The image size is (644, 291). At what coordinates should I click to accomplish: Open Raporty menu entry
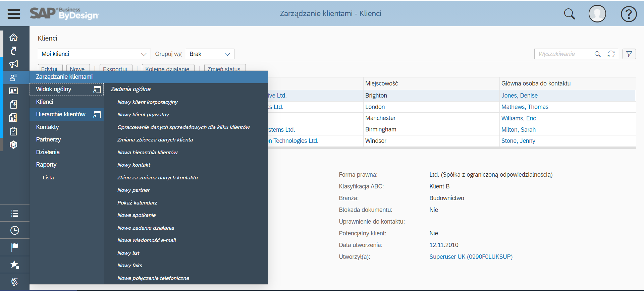tap(46, 165)
